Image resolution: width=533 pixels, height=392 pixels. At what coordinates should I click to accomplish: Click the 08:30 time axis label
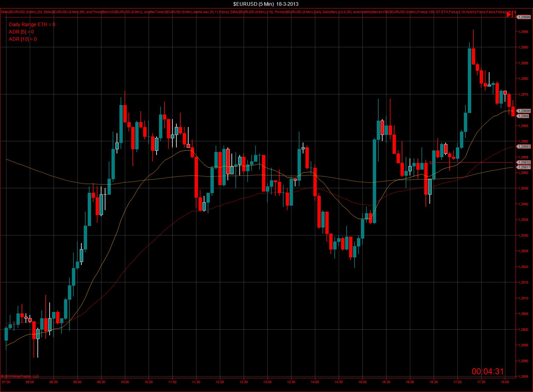point(54,382)
